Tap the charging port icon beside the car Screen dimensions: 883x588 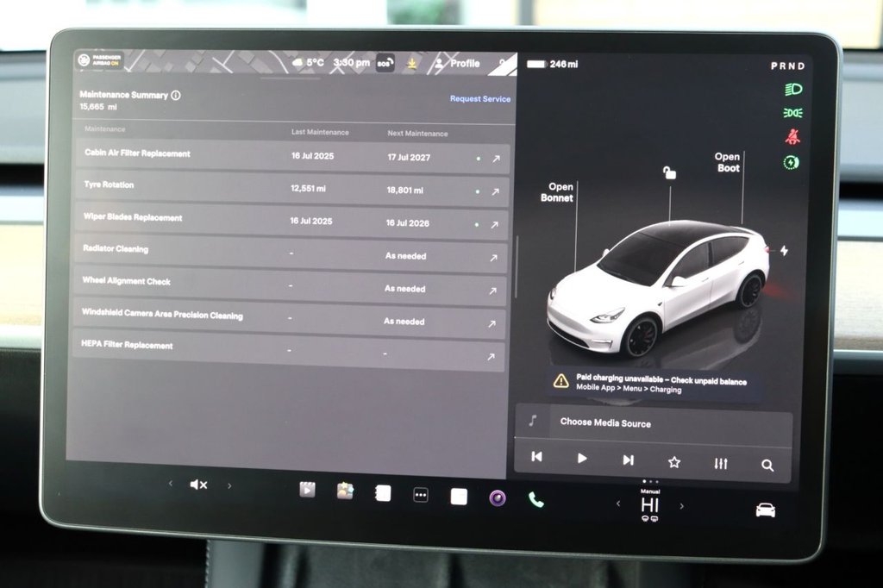(784, 248)
